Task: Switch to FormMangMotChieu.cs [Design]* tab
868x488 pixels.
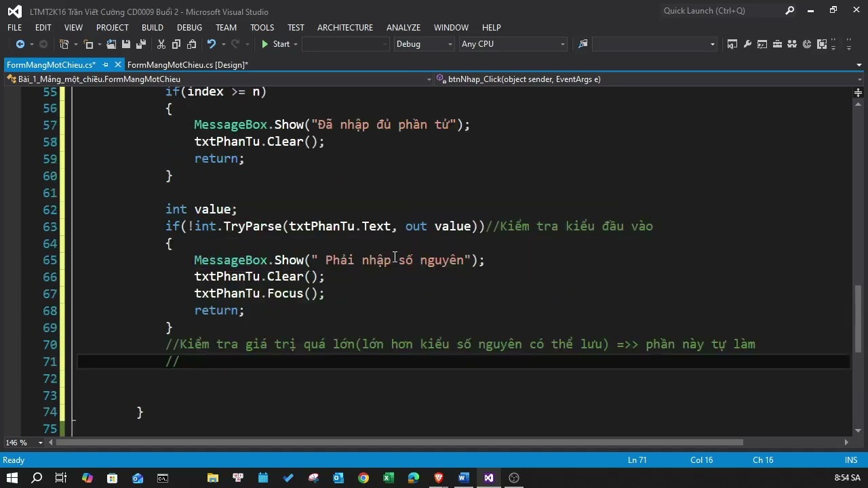Action: (x=188, y=65)
